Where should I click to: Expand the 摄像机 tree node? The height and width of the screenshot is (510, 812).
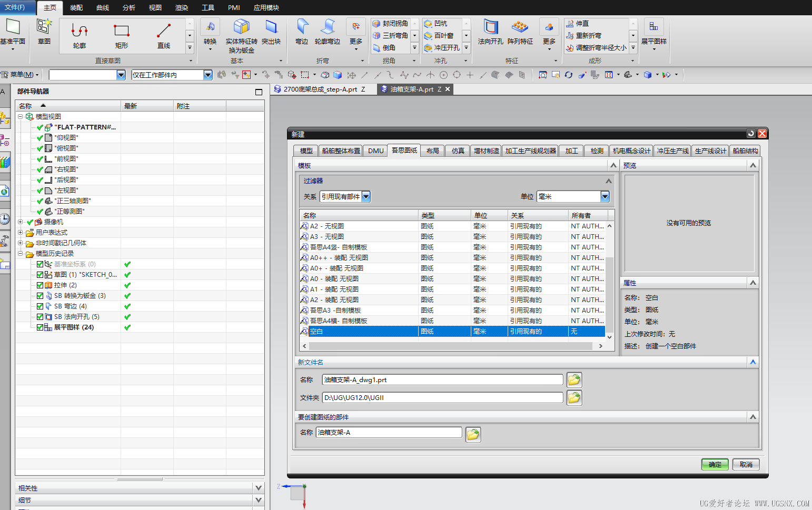[x=21, y=222]
